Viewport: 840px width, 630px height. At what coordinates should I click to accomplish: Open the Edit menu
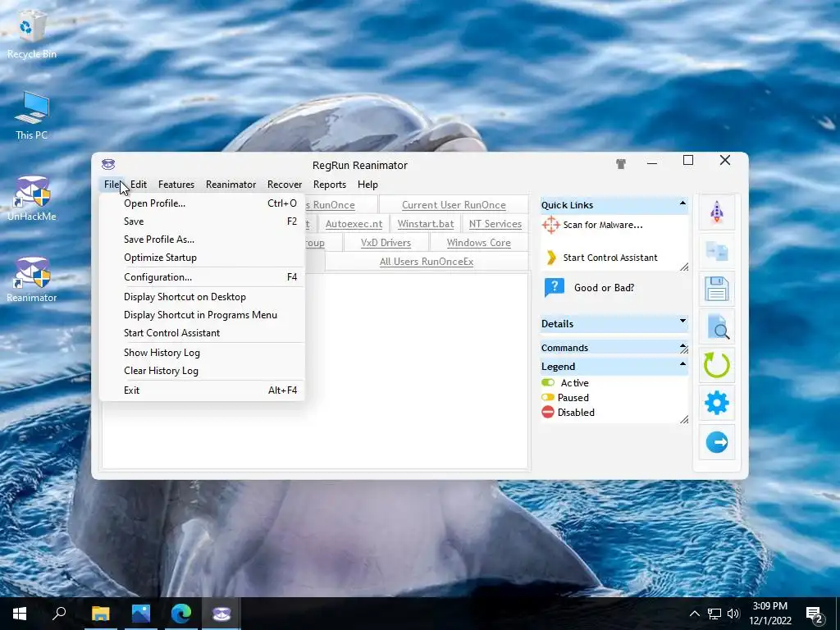point(138,185)
